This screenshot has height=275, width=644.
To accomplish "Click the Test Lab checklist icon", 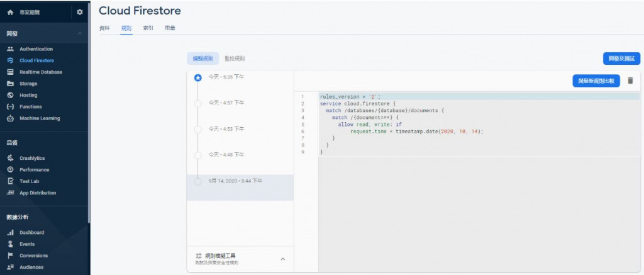I will 11,181.
